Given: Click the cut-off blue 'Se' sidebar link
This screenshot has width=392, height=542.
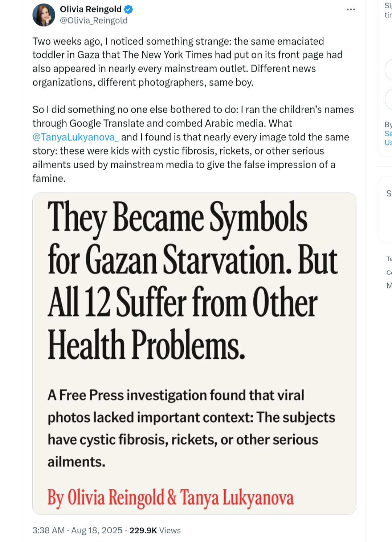Looking at the screenshot, I should tap(388, 134).
